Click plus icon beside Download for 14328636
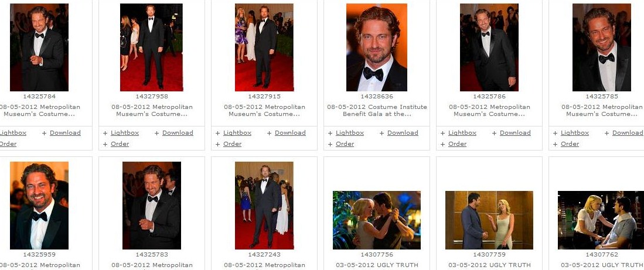 coord(381,133)
